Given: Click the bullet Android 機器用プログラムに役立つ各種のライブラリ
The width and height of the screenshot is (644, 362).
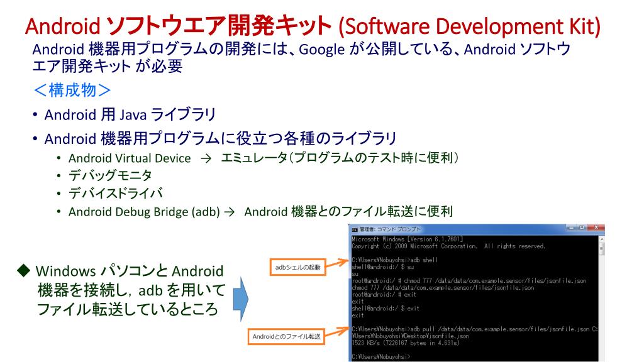Looking at the screenshot, I should [x=220, y=139].
